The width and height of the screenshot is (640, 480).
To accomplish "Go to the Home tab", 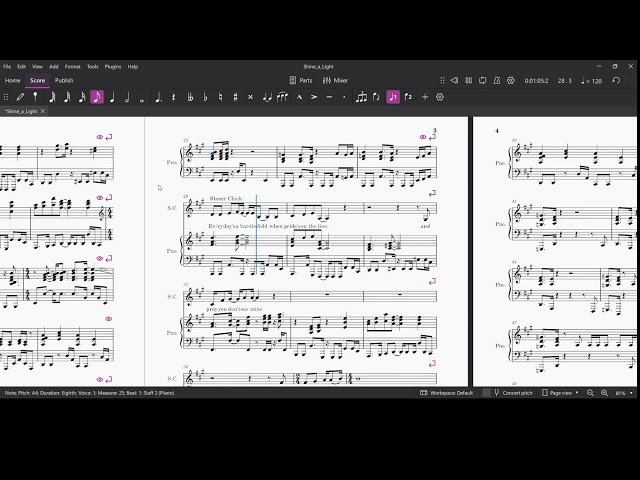I will (x=12, y=80).
